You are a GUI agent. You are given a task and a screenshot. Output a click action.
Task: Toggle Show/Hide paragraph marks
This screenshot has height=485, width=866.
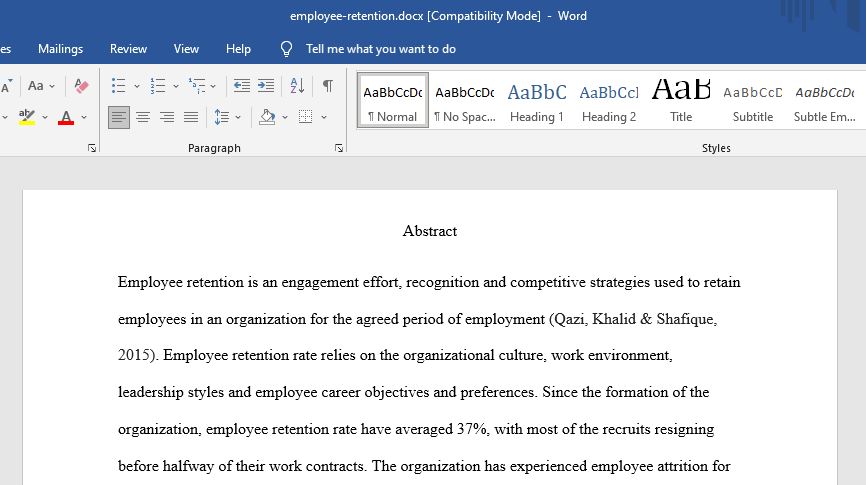[328, 86]
